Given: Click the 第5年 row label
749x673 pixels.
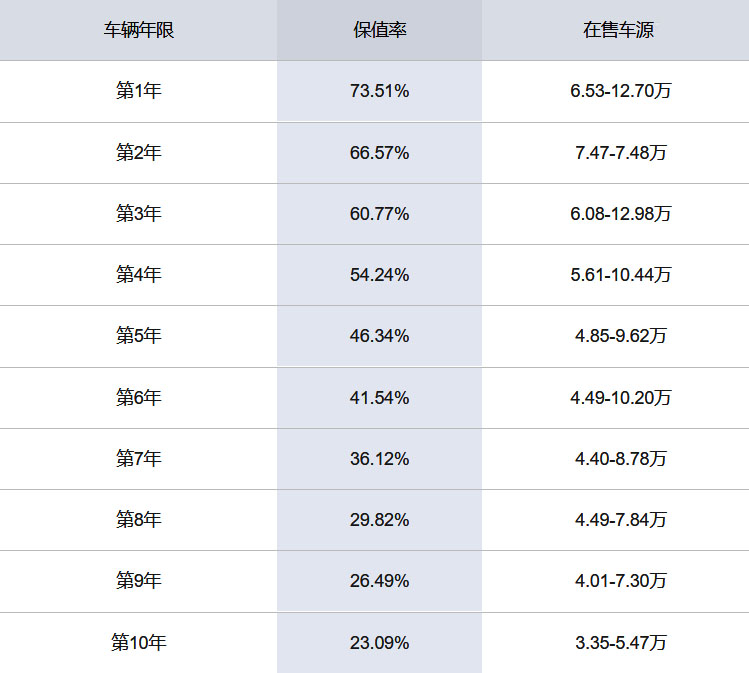Looking at the screenshot, I should 138,336.
